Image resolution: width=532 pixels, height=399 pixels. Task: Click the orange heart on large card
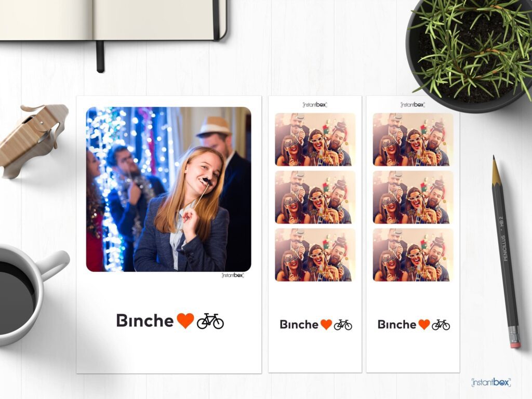(185, 321)
